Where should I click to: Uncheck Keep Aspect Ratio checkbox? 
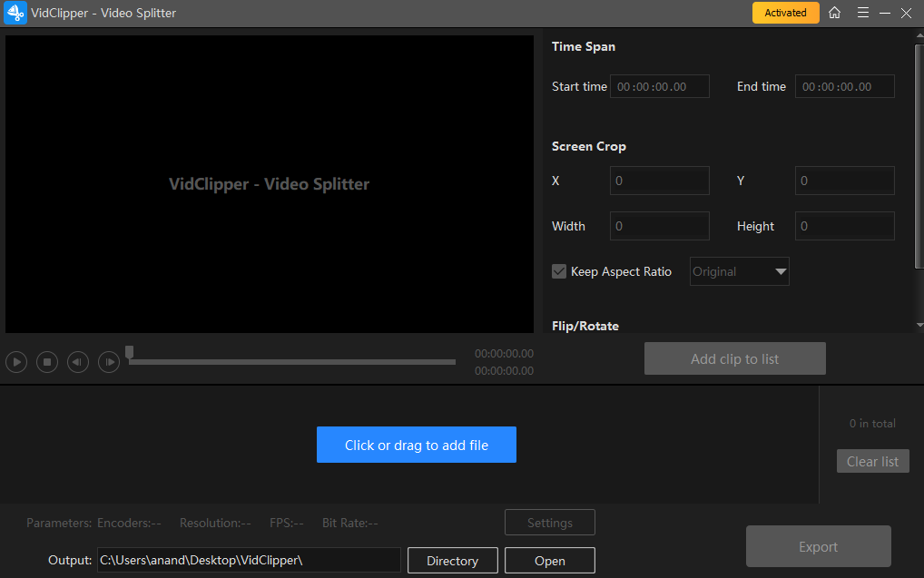pos(559,271)
